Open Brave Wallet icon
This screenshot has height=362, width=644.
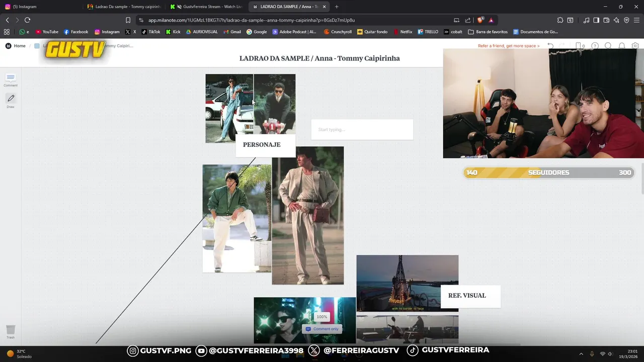coord(606,20)
